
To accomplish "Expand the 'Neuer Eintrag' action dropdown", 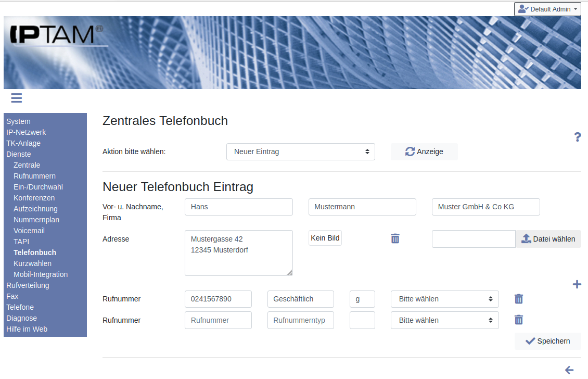I will pyautogui.click(x=300, y=151).
